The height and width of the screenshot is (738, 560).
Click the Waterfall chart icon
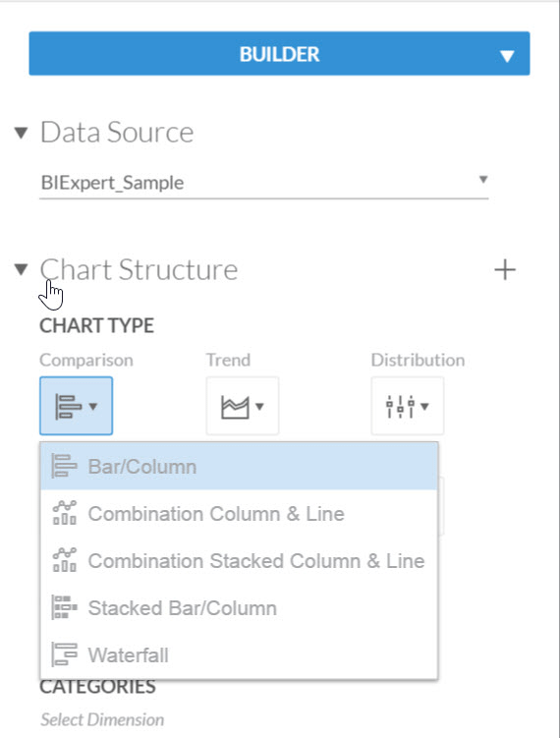click(64, 654)
